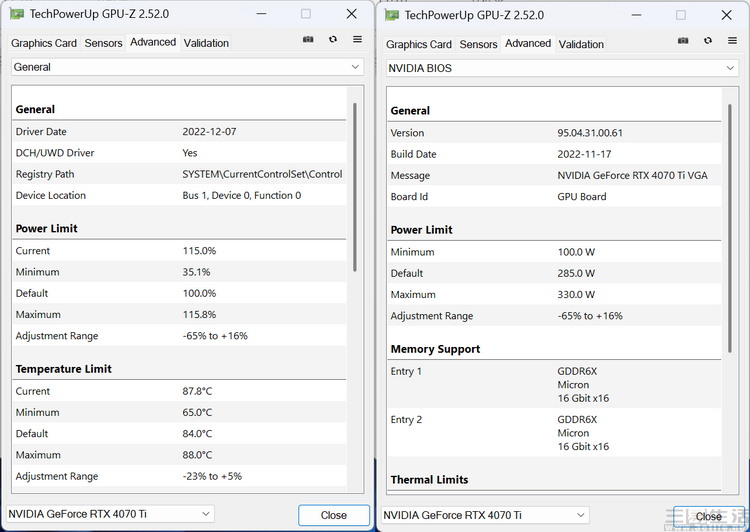Click refresh icon in right GPU-Z window
Screen dimensions: 750x532
[x=708, y=41]
